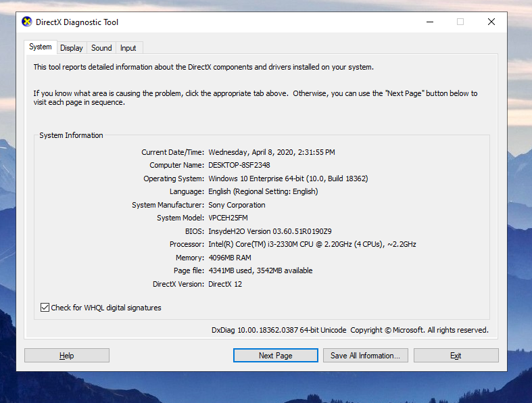Click the System Information group label
This screenshot has height=403, width=532.
pyautogui.click(x=71, y=135)
